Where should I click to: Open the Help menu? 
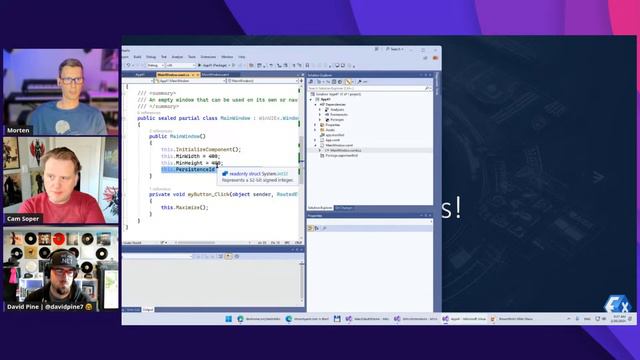click(242, 57)
